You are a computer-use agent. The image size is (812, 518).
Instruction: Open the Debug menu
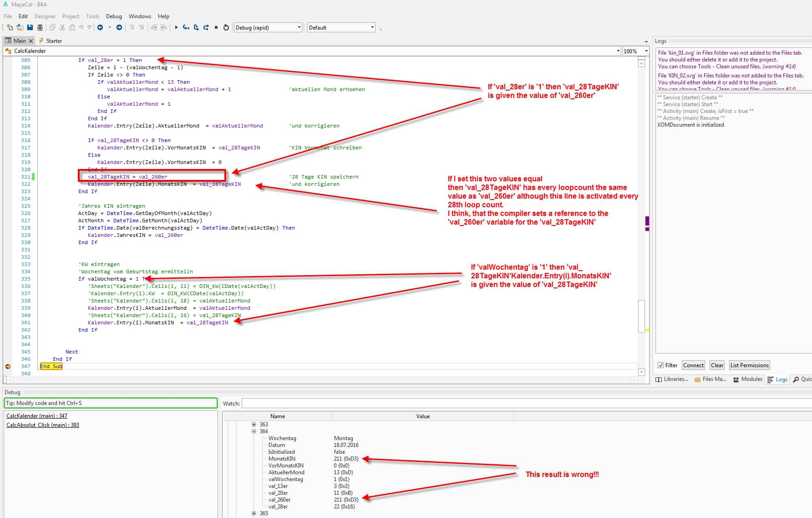click(114, 16)
